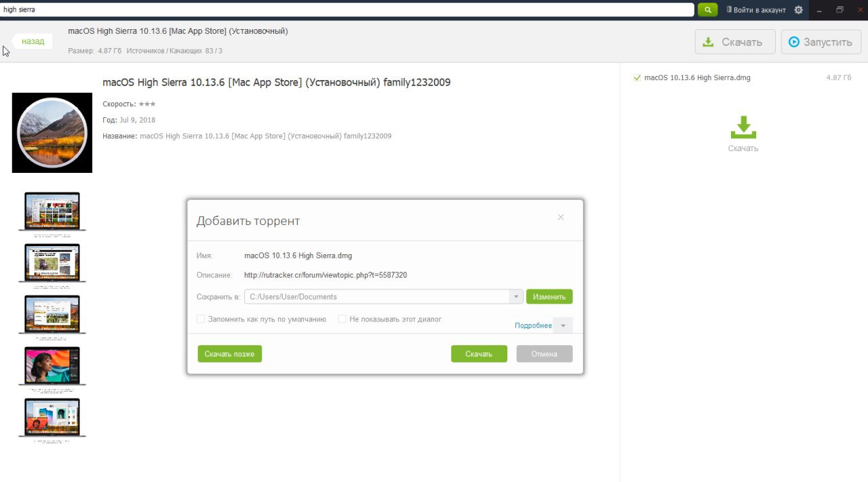Click the large green download arrow icon
Screen dimensions: 868x482
[x=743, y=127]
